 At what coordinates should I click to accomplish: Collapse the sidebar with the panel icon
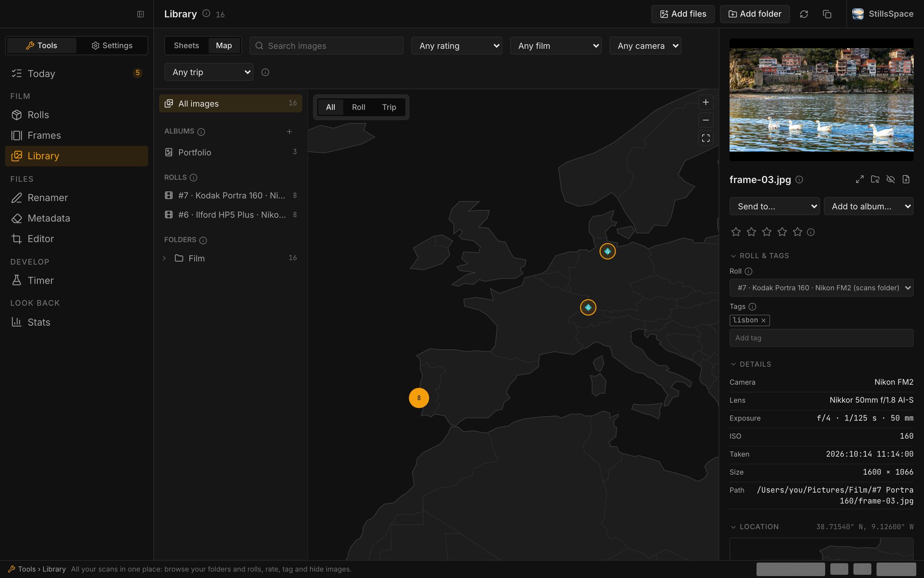140,14
